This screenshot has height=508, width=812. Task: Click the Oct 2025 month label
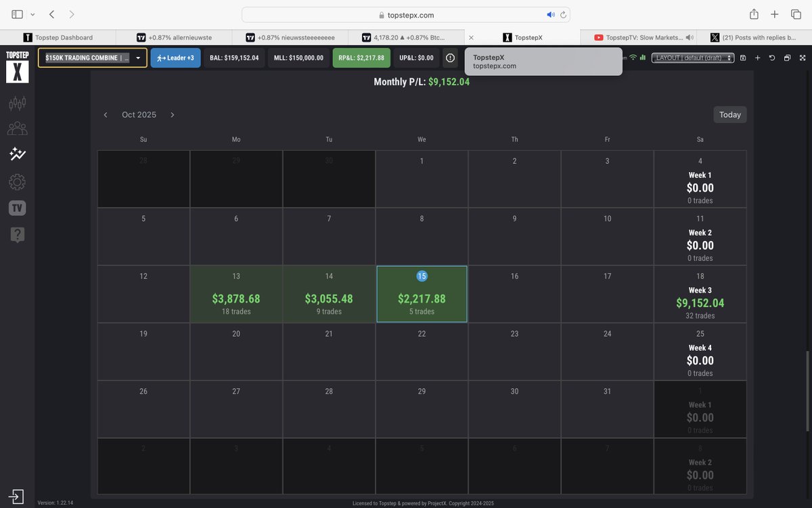point(139,115)
